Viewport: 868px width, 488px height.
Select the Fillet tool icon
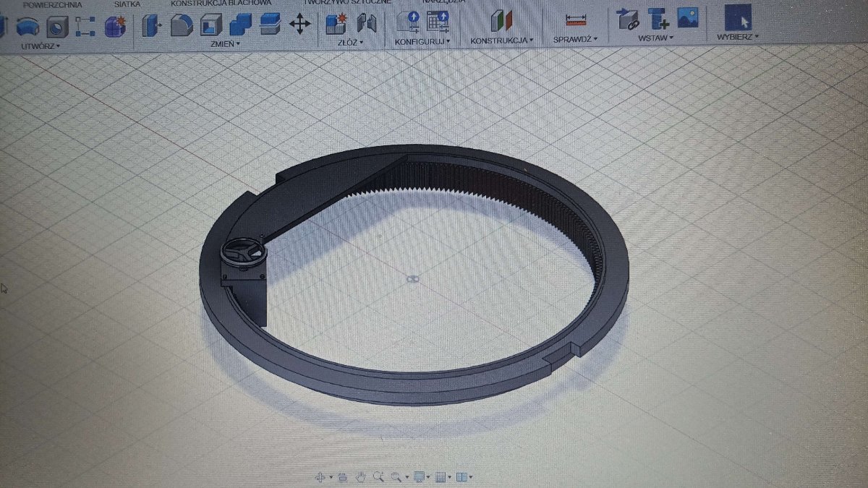tap(182, 25)
